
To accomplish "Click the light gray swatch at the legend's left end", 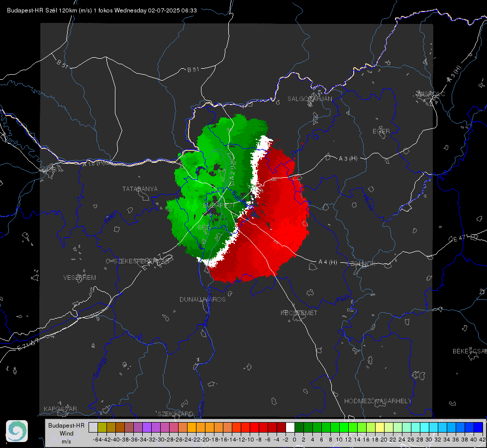I will 93,427.
